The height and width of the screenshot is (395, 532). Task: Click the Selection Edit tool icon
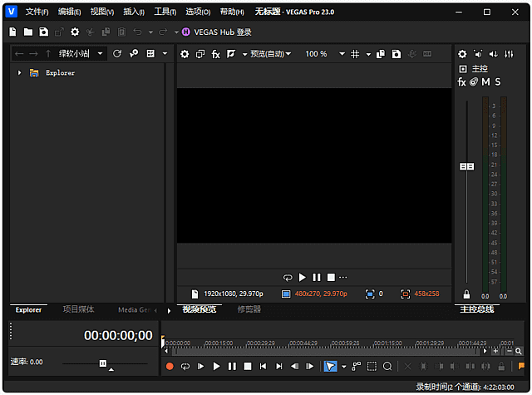click(372, 367)
